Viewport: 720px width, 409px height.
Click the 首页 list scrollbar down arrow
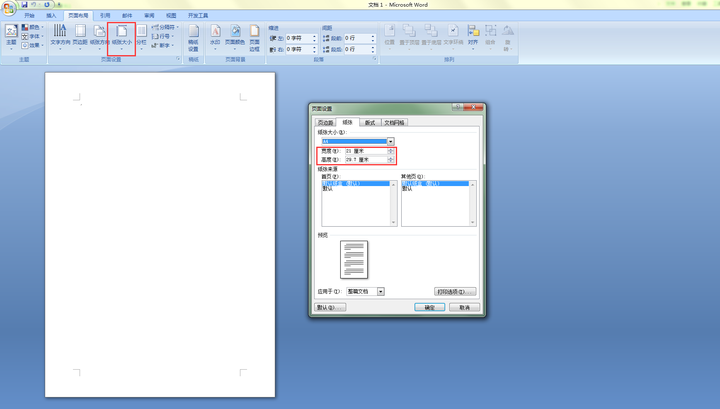(394, 223)
